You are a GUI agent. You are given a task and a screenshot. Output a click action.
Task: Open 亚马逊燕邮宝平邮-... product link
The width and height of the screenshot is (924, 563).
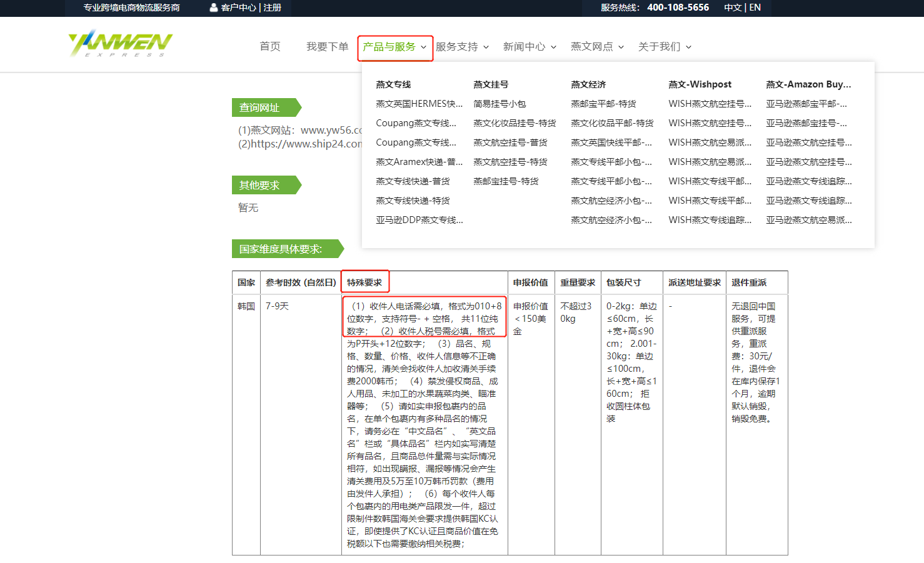tap(806, 104)
